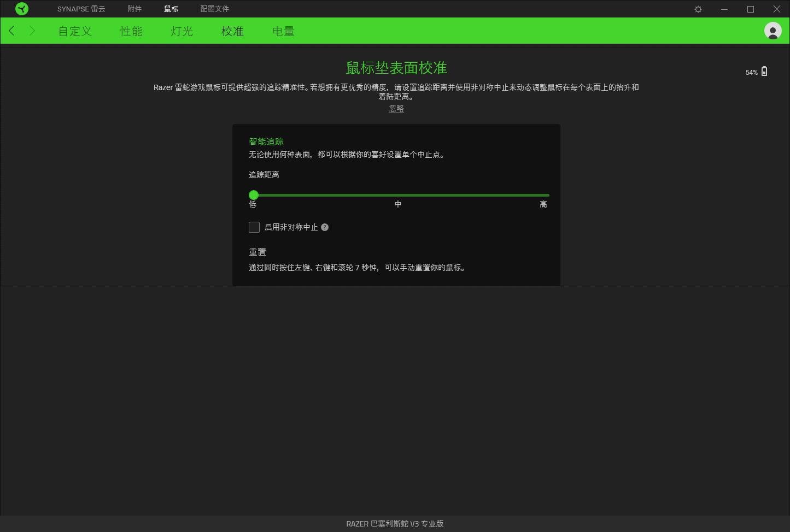Viewport: 790px width, 532px height.
Task: Click the help icon next to 启用非对称中止
Action: [325, 227]
